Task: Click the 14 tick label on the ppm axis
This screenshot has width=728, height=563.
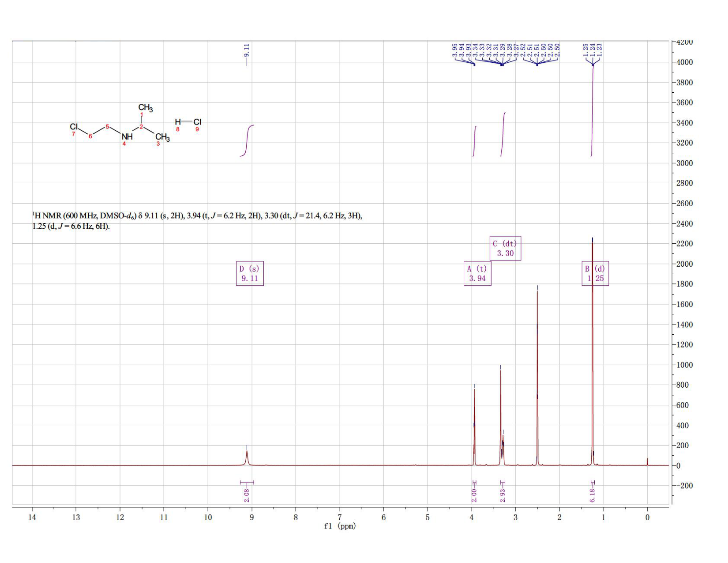Action: 32,518
